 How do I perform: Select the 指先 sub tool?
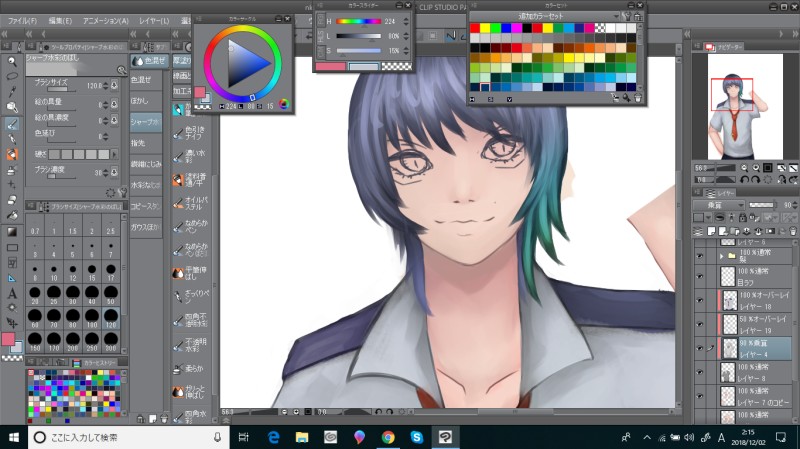pyautogui.click(x=146, y=143)
